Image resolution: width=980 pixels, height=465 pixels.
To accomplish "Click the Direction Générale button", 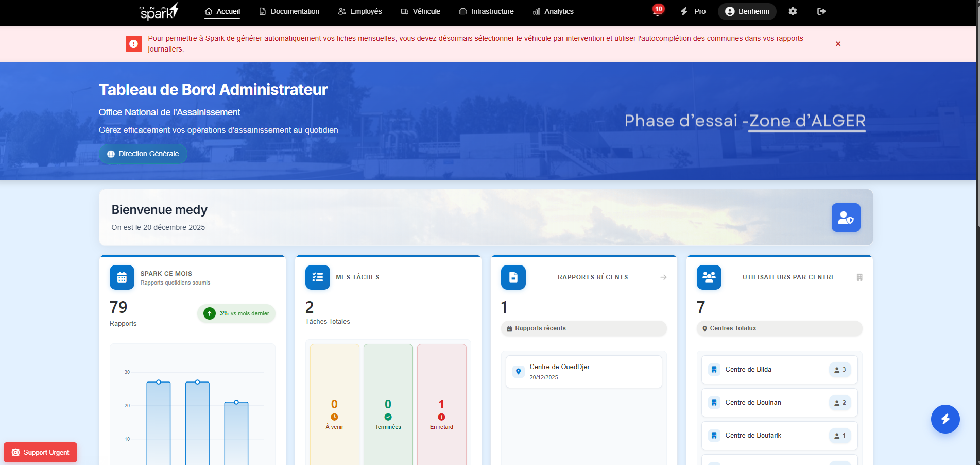I will pyautogui.click(x=143, y=154).
